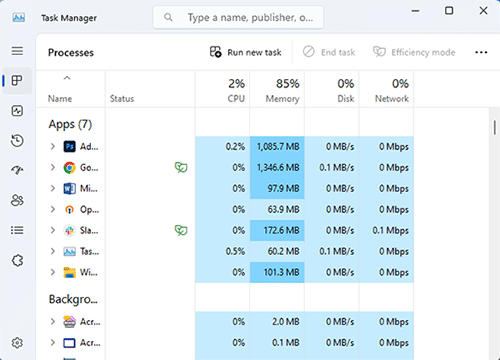Image resolution: width=500 pixels, height=360 pixels.
Task: Click Run new task button
Action: (246, 52)
